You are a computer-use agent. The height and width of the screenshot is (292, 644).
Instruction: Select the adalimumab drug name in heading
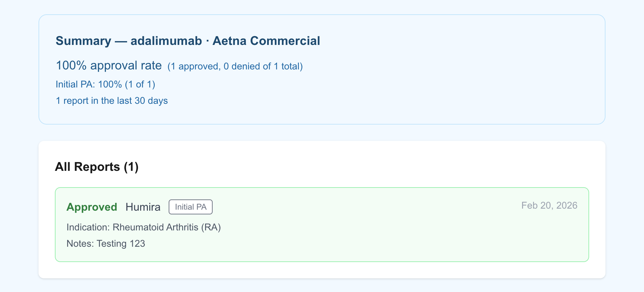point(166,41)
